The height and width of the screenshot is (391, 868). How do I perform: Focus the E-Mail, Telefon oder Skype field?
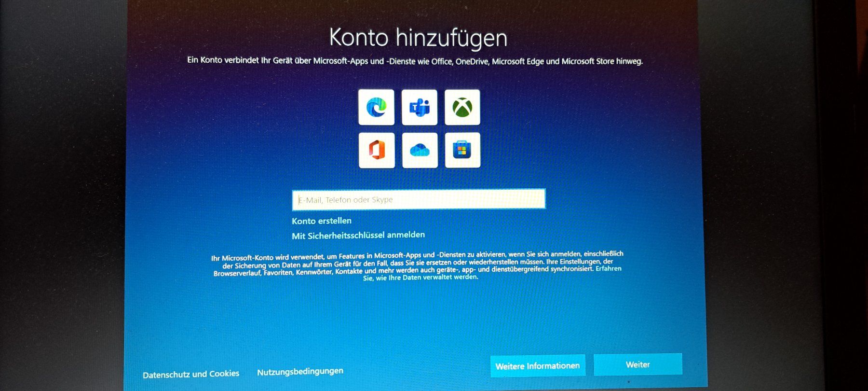pyautogui.click(x=419, y=199)
